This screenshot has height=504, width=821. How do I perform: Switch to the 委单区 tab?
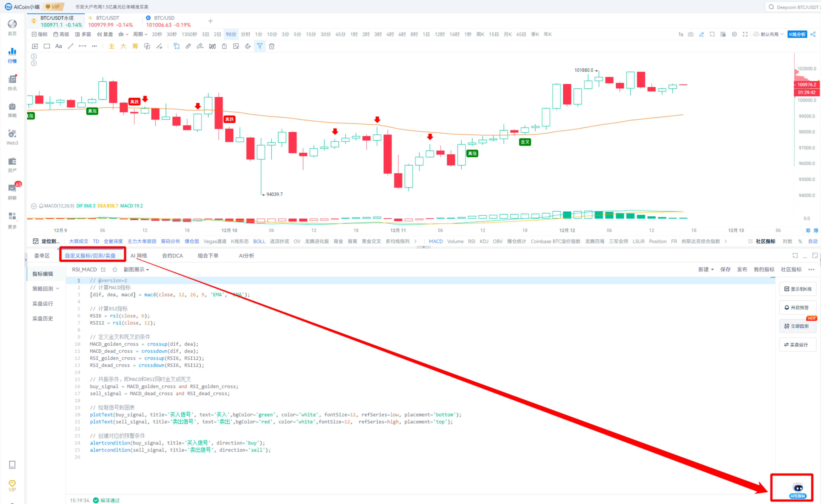tap(42, 256)
